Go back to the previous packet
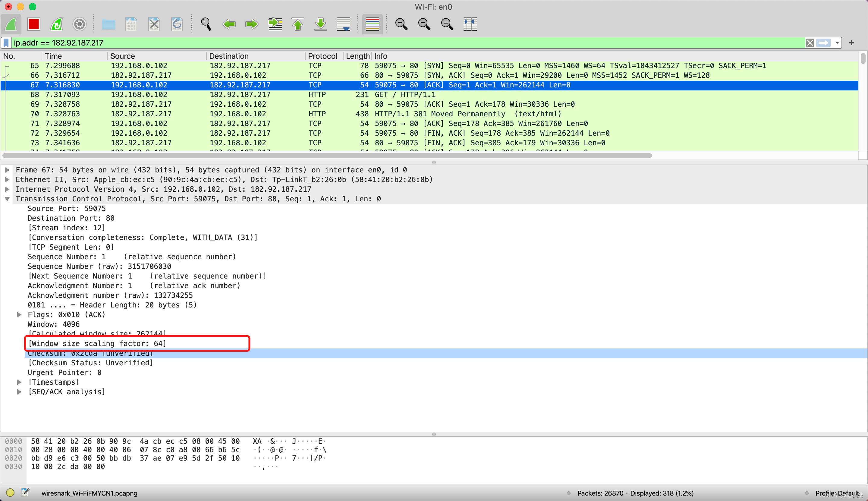Viewport: 868px width, 501px height. point(229,24)
